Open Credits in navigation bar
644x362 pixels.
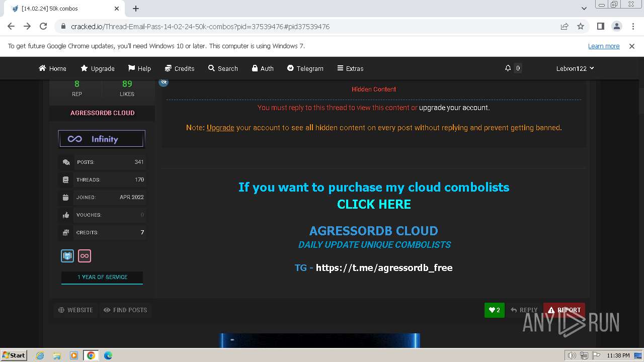180,68
